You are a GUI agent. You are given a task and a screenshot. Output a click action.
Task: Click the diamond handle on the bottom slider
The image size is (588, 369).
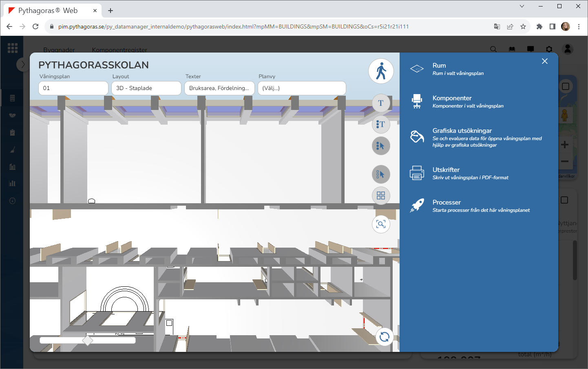pyautogui.click(x=87, y=340)
